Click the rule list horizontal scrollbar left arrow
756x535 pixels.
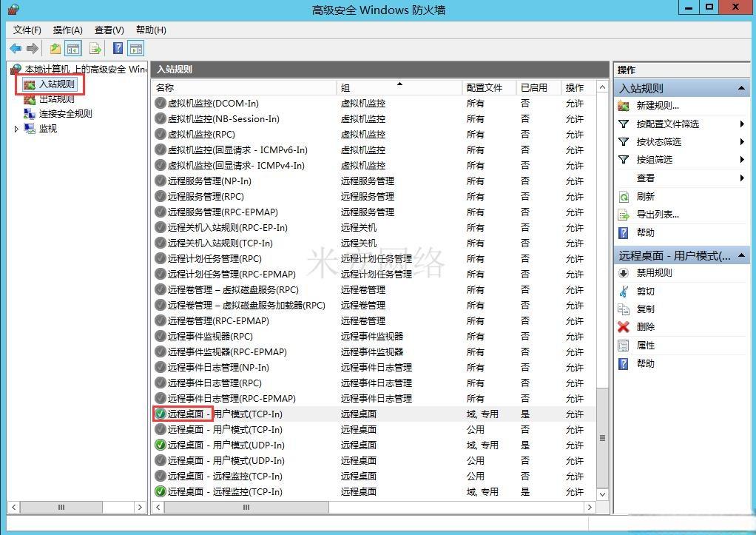pos(158,507)
